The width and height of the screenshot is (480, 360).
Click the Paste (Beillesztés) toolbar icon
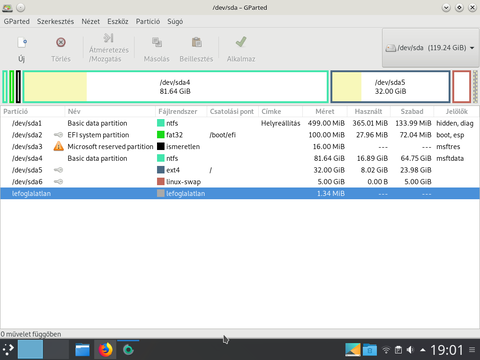pyautogui.click(x=196, y=42)
